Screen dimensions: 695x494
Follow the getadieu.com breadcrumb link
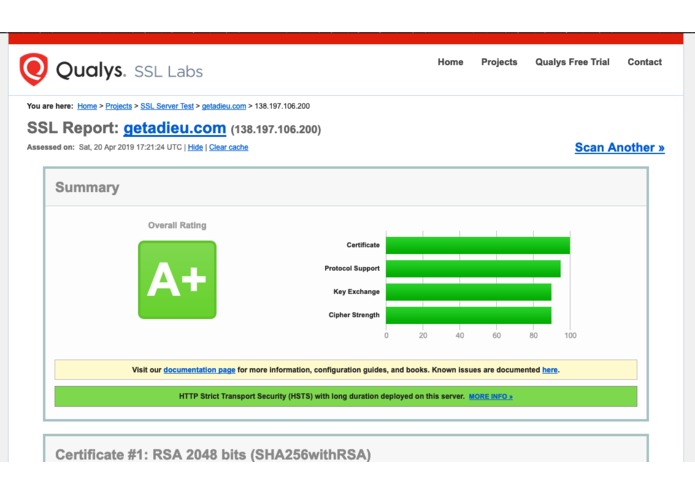tap(224, 106)
